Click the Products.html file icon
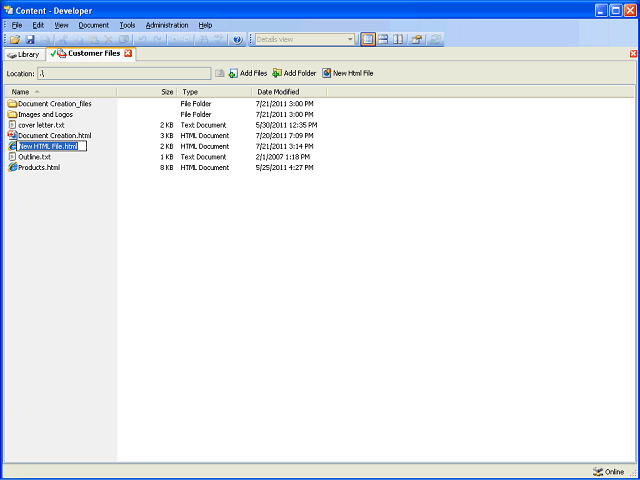 pos(13,167)
